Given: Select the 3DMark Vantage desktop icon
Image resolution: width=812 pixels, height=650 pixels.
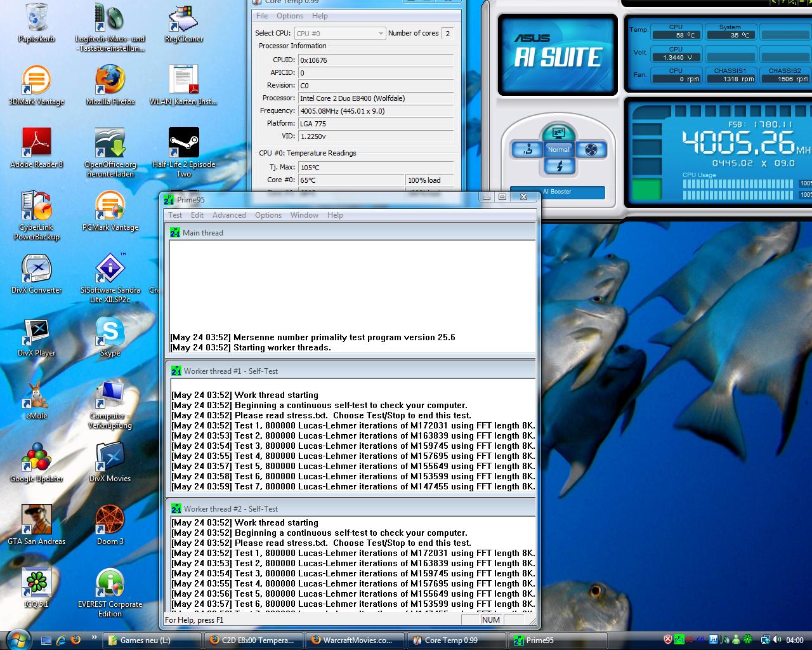Looking at the screenshot, I should (x=36, y=85).
